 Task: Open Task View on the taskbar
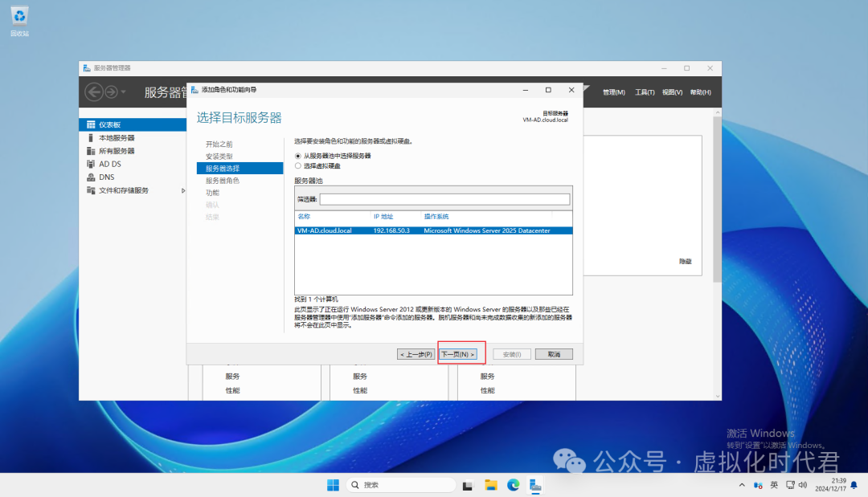pos(468,485)
